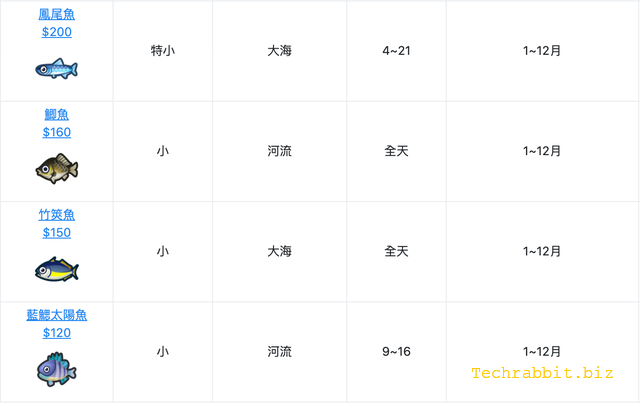Click the anchovy fish icon
The height and width of the screenshot is (404, 640).
pos(56,69)
